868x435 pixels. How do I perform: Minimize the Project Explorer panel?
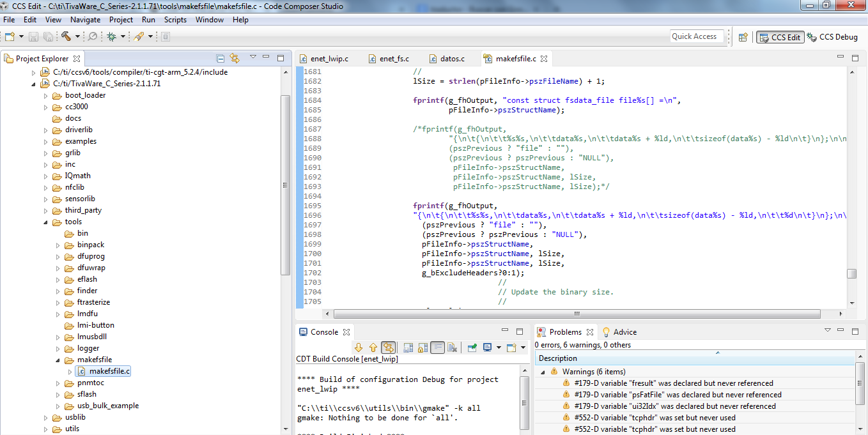point(267,57)
